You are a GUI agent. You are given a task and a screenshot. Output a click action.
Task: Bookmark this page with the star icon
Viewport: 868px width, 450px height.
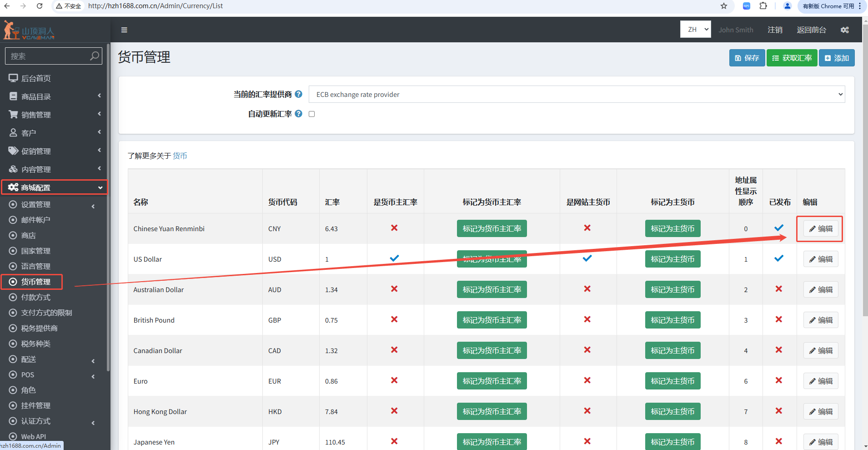724,6
